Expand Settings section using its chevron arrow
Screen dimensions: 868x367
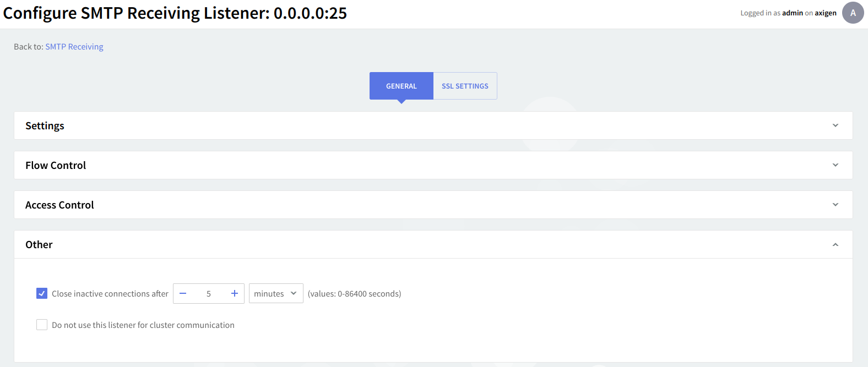coord(835,125)
